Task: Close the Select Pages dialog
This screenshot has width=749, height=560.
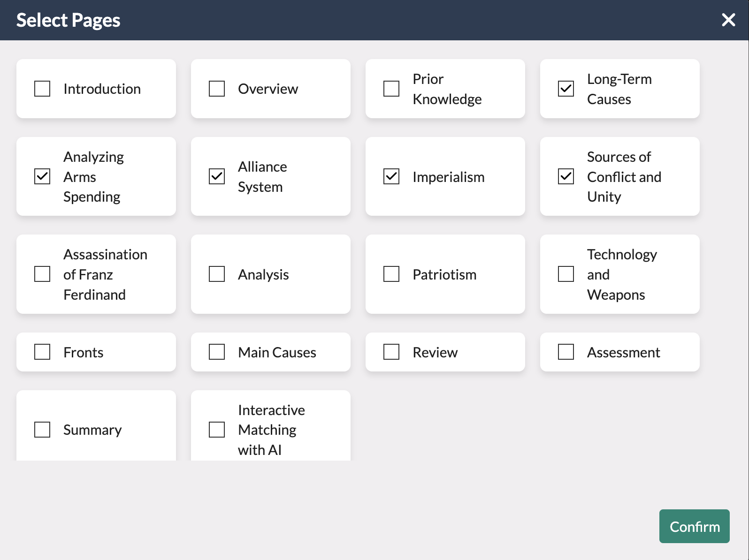Action: point(728,20)
